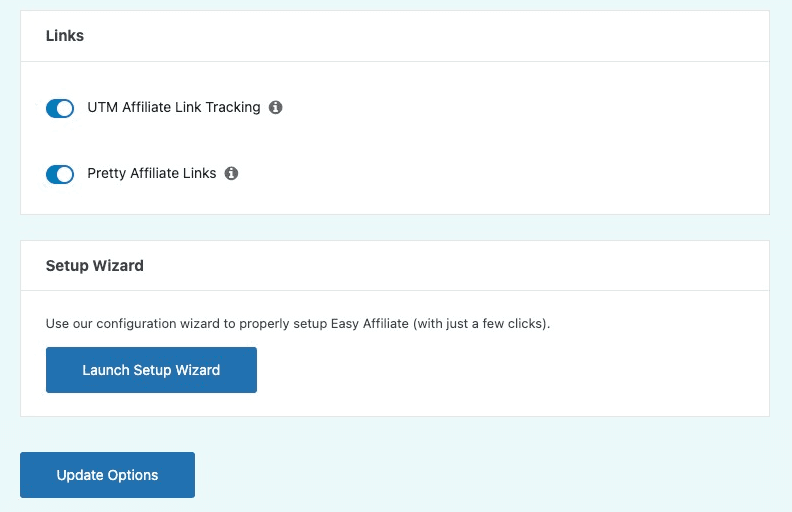Save changes with Update Options button
The width and height of the screenshot is (792, 512).
click(x=108, y=475)
